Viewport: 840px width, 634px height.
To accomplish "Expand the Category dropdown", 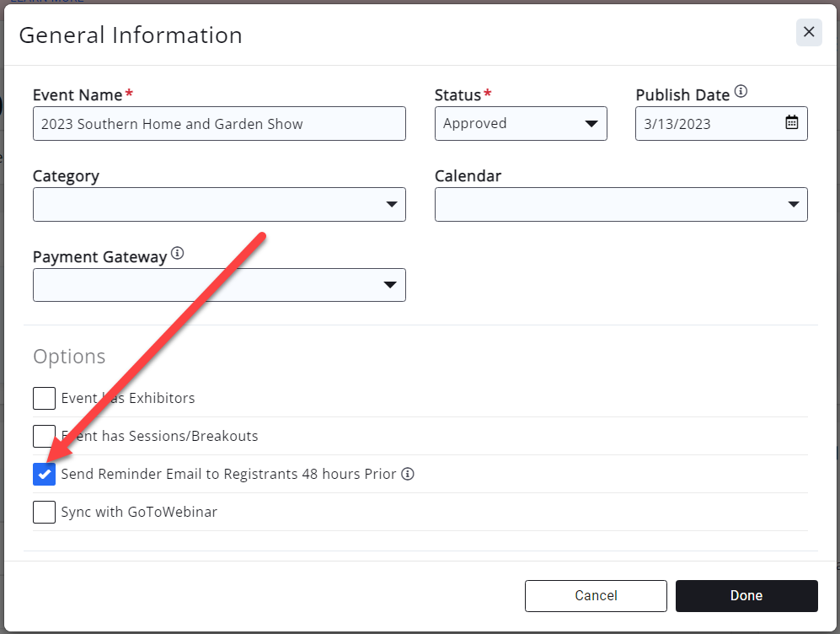I will click(x=219, y=205).
